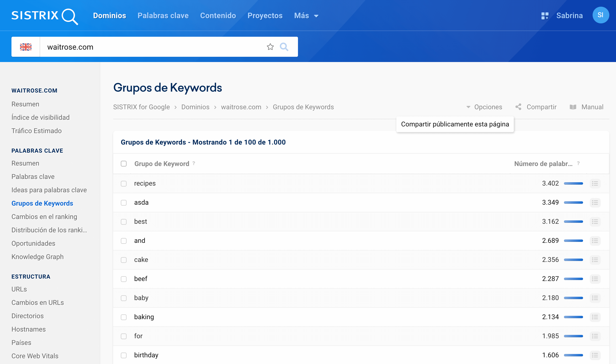Image resolution: width=616 pixels, height=364 pixels.
Task: Click the list icon in recipes row
Action: tap(595, 183)
